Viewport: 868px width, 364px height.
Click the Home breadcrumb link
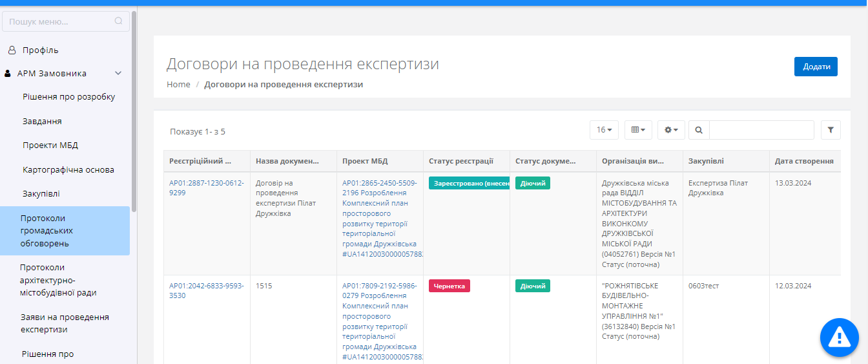178,84
